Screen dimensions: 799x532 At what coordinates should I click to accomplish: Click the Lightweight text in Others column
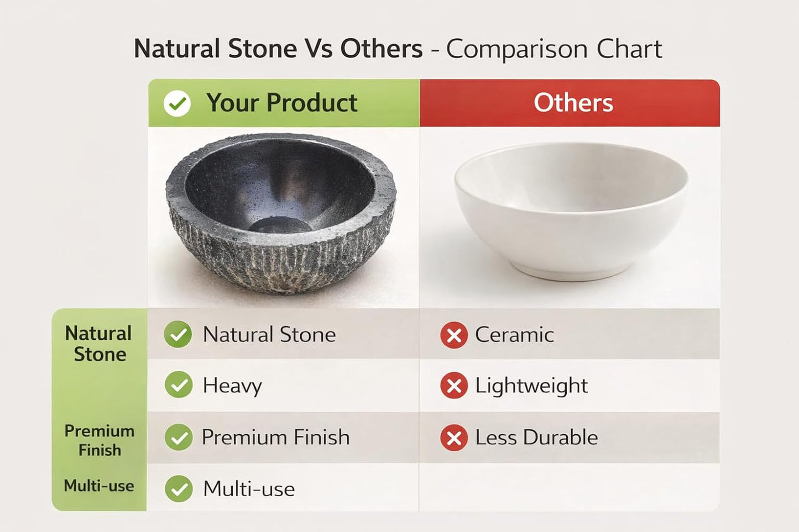[531, 386]
